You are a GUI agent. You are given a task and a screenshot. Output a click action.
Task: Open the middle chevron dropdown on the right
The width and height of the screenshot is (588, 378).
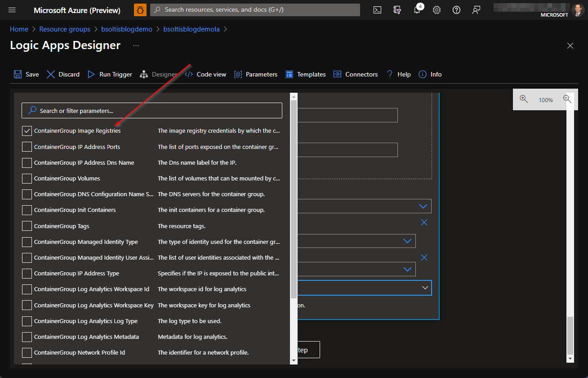click(x=407, y=241)
